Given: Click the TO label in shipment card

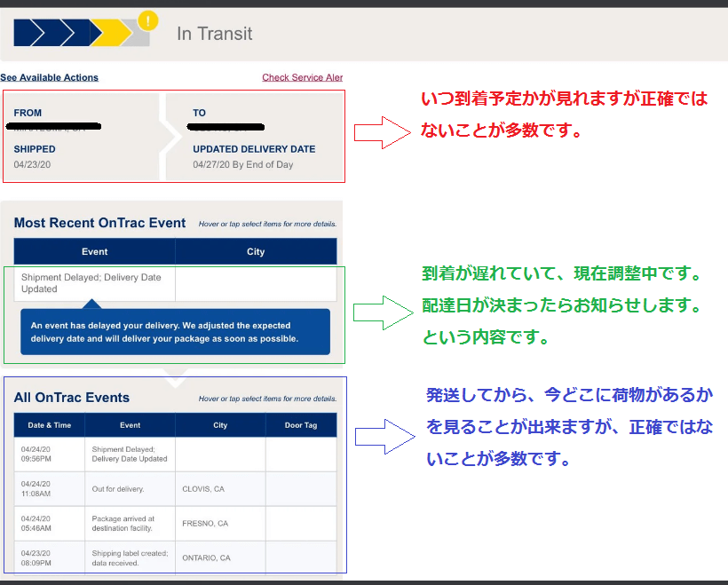Looking at the screenshot, I should tap(199, 113).
